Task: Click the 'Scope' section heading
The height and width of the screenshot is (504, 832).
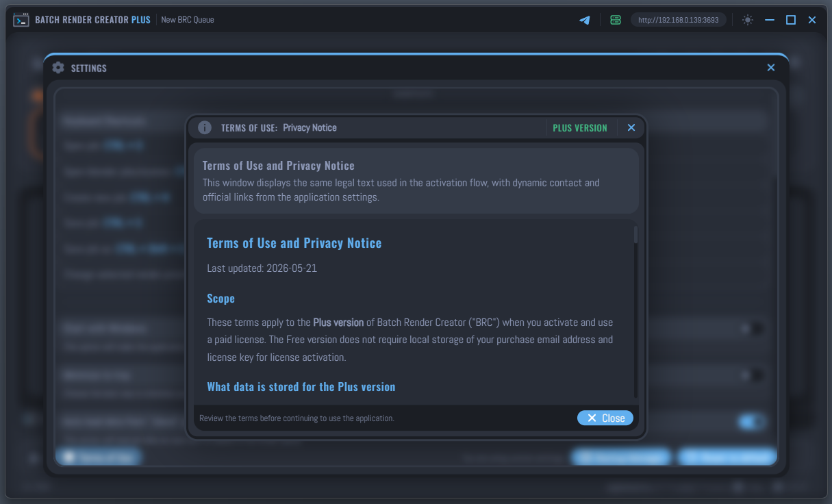Action: click(220, 299)
